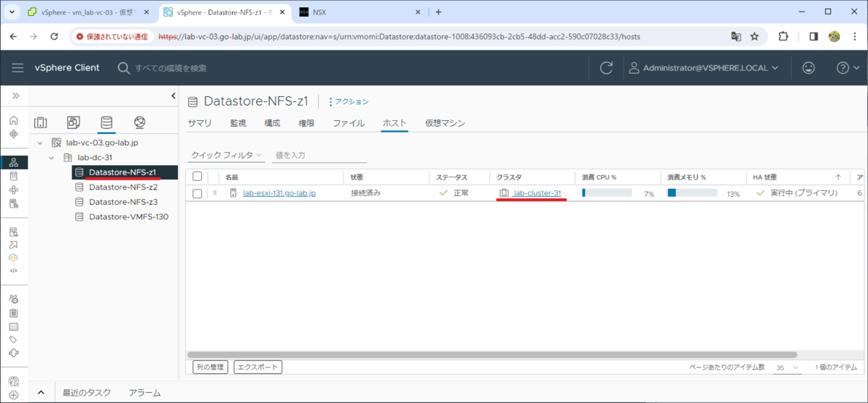Click the Policies and Profiles sidebar icon
The height and width of the screenshot is (403, 868).
pyautogui.click(x=14, y=232)
